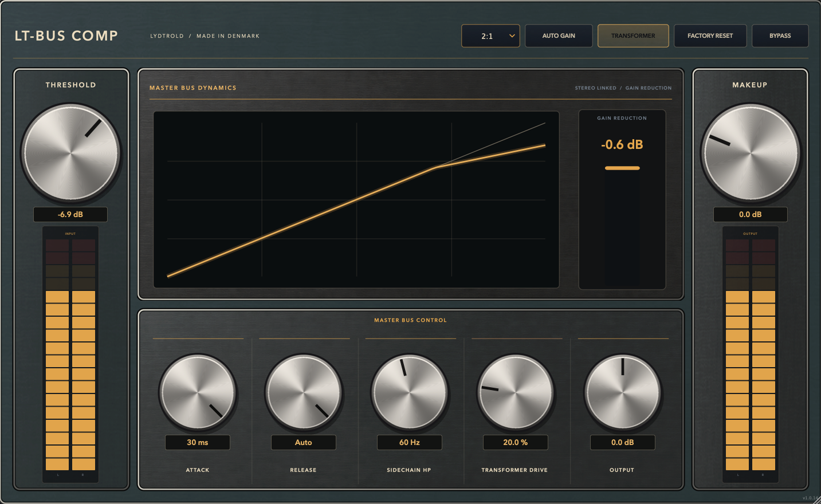The height and width of the screenshot is (504, 821).
Task: Click the -0.6 dB gain reduction readout
Action: click(x=622, y=144)
